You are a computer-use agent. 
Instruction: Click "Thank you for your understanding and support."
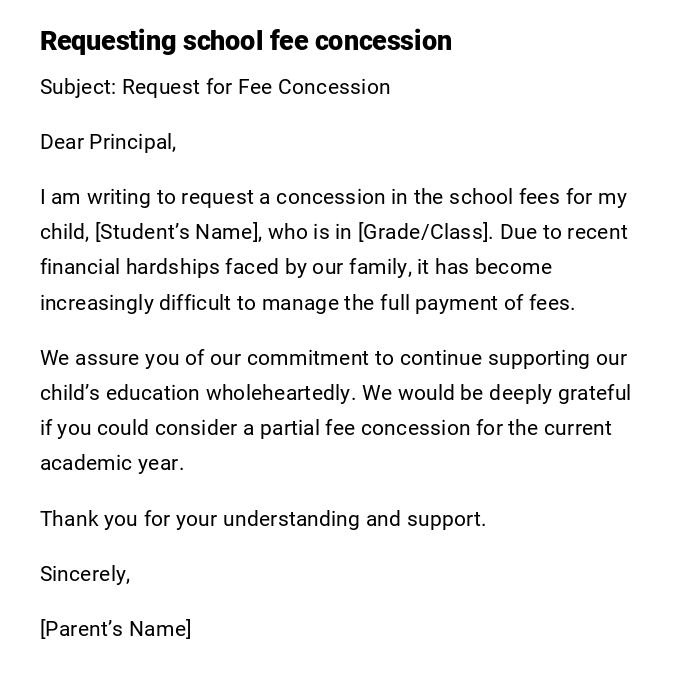263,519
